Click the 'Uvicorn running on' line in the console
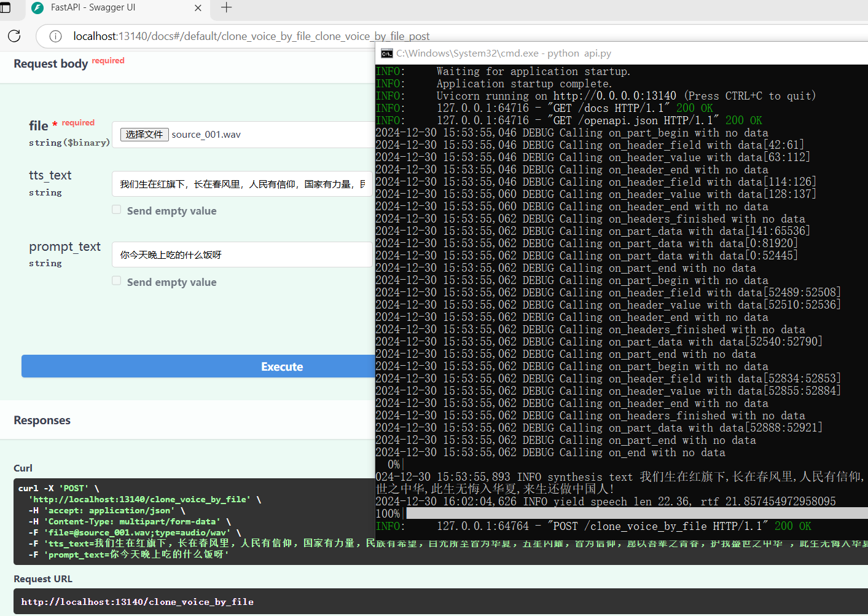The width and height of the screenshot is (868, 616). coord(596,96)
